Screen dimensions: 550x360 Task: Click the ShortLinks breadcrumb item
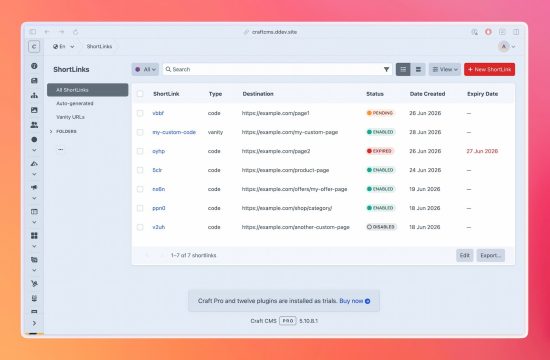click(x=99, y=46)
